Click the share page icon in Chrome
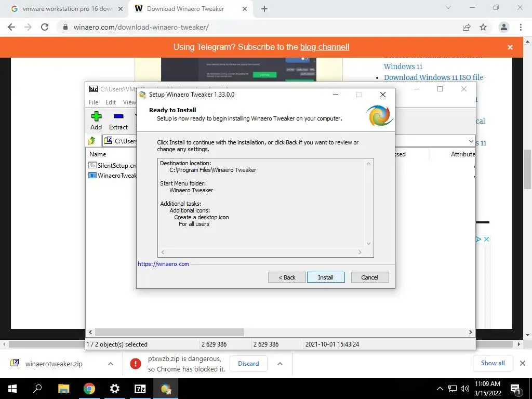Viewport: 532px width, 399px height. pyautogui.click(x=467, y=27)
